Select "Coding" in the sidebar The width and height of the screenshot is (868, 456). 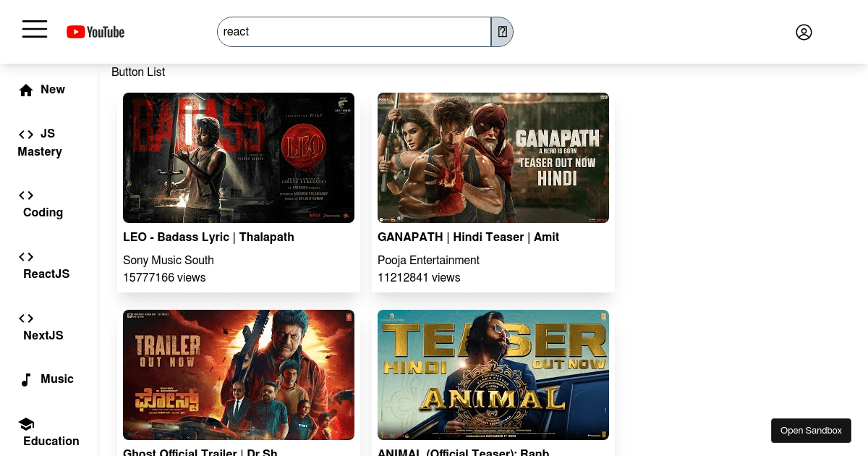click(43, 213)
